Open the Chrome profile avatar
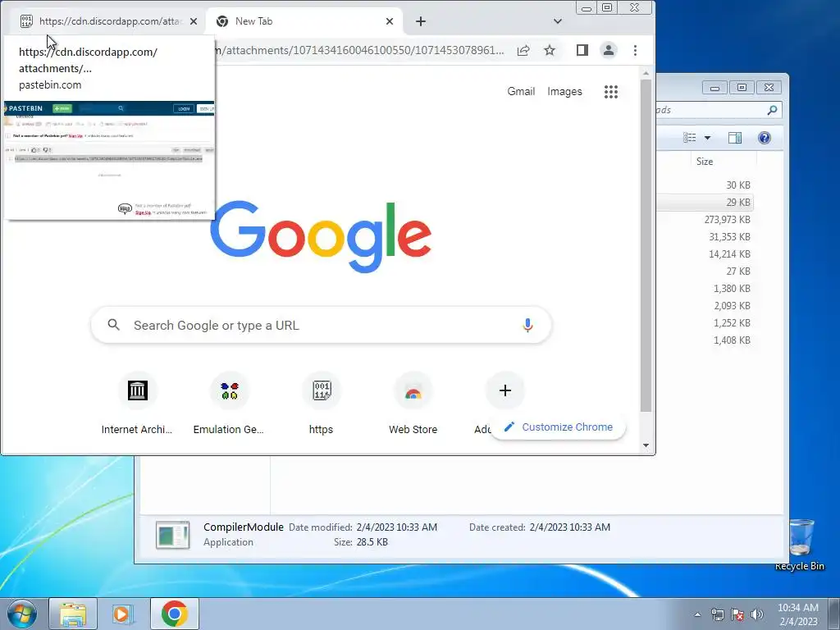This screenshot has width=840, height=630. point(609,50)
